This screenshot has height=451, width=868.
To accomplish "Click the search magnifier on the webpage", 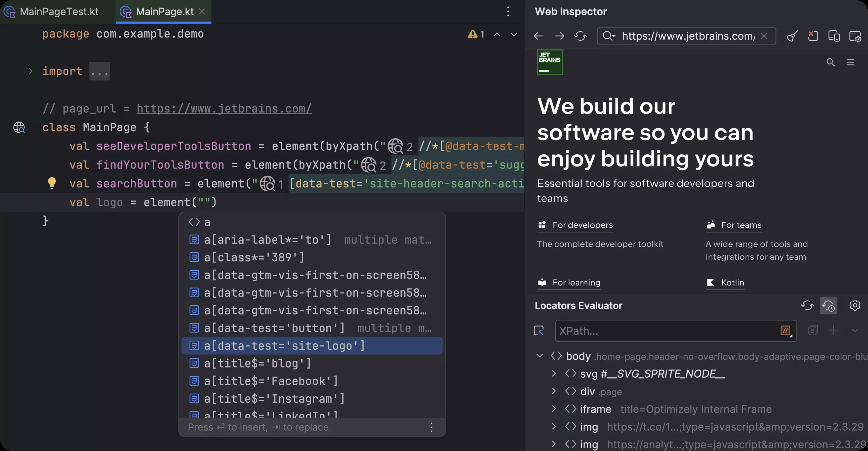I will tap(831, 62).
